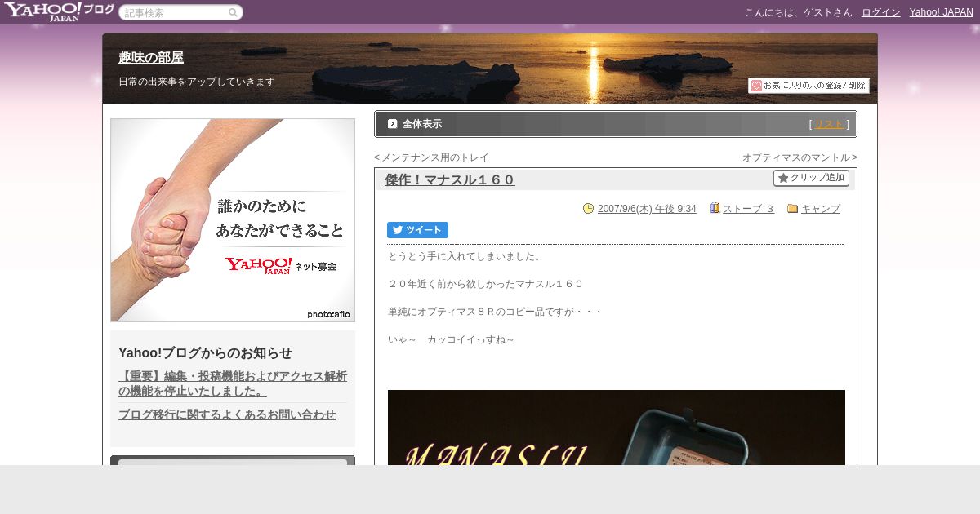Screen dimensions: 980x514
Task: Click text とうとう手に入れてしまいました。
Action: click(x=465, y=256)
